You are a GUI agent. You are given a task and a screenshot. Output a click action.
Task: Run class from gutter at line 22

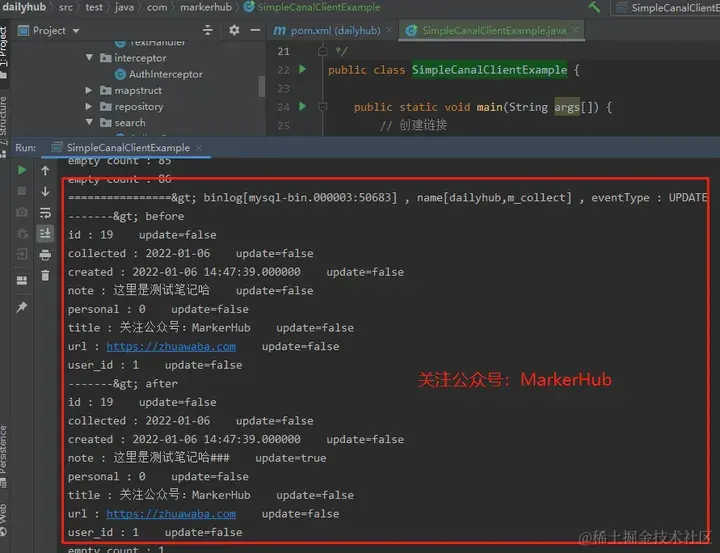tap(302, 69)
